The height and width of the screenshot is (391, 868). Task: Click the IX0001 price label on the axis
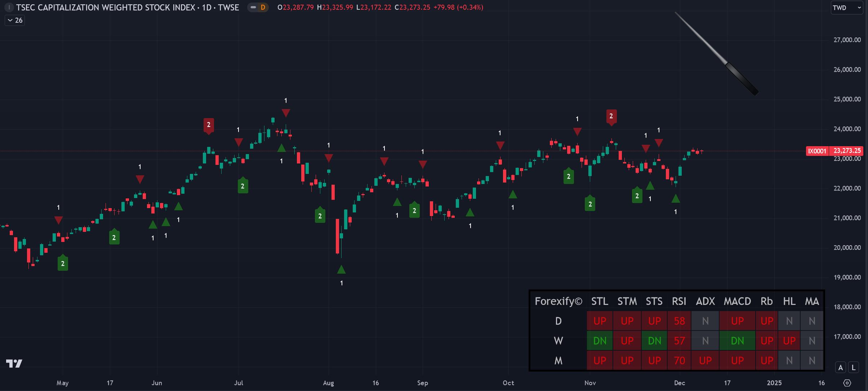pyautogui.click(x=817, y=151)
